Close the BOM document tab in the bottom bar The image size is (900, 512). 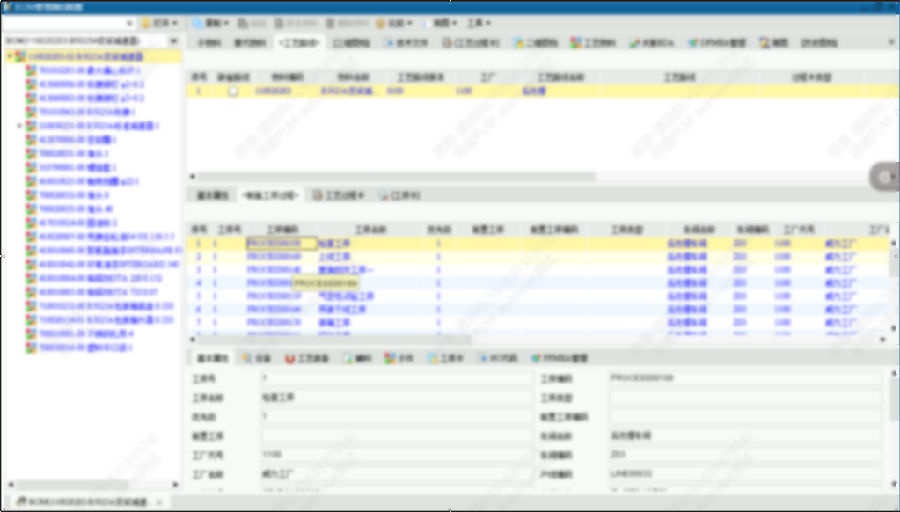coord(160,502)
